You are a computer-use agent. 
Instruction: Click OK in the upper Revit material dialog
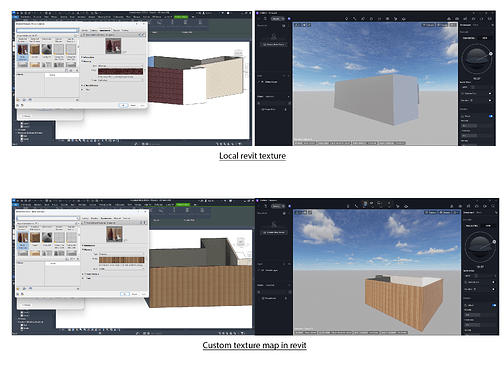[x=123, y=105]
